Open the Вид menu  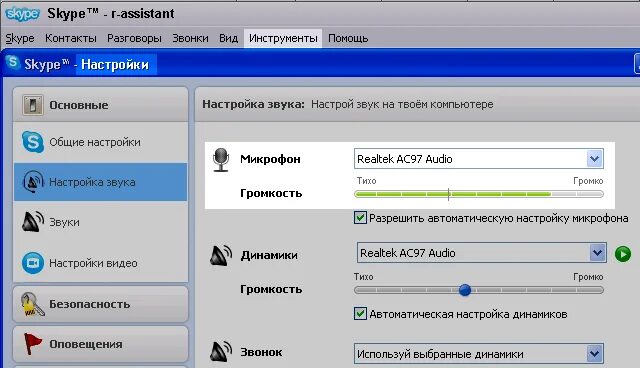(229, 38)
